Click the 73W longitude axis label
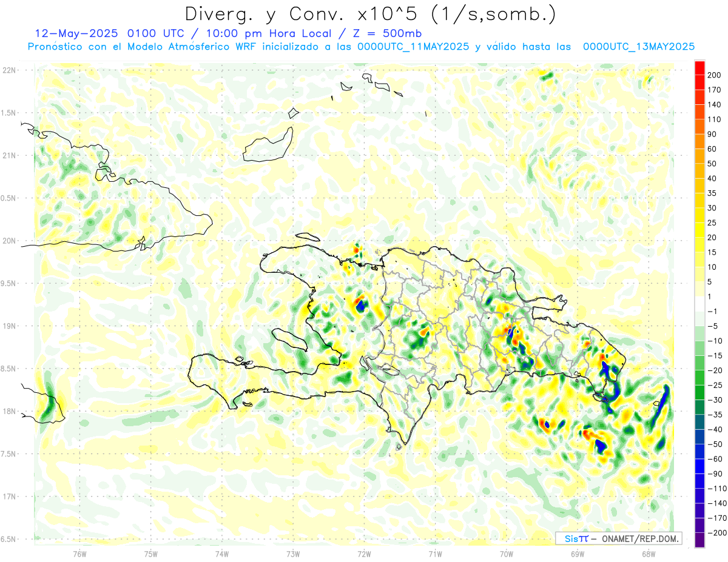 click(293, 554)
